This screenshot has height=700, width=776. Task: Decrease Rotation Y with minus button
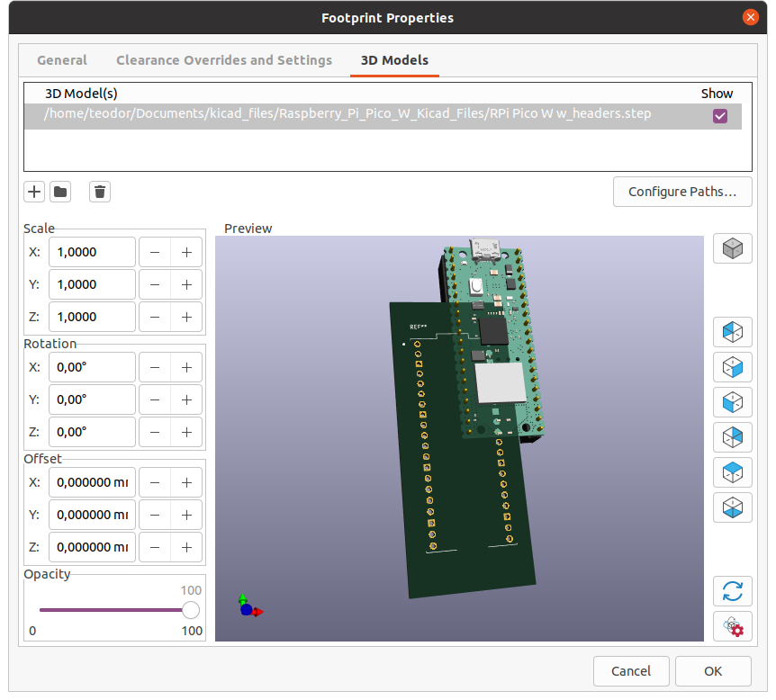[155, 399]
